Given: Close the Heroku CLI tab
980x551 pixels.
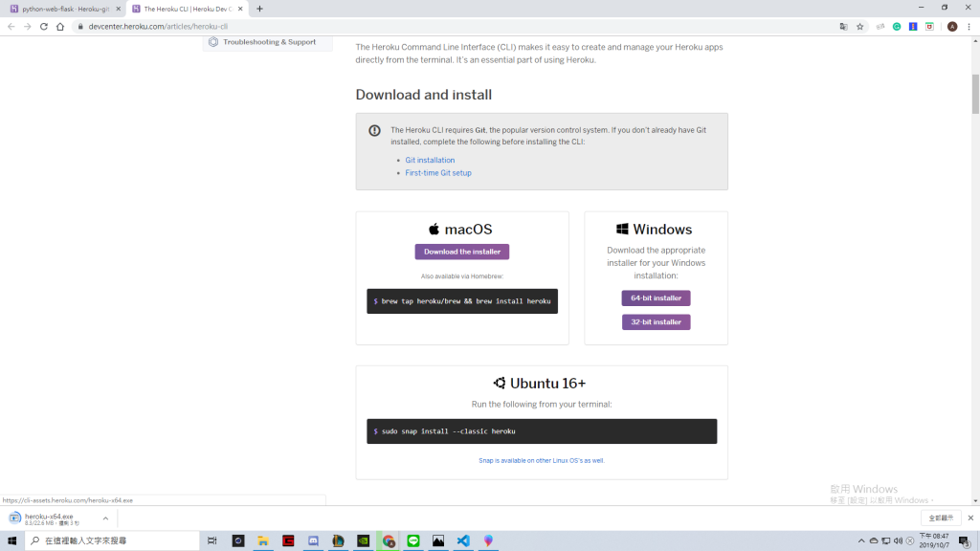Looking at the screenshot, I should coord(240,9).
